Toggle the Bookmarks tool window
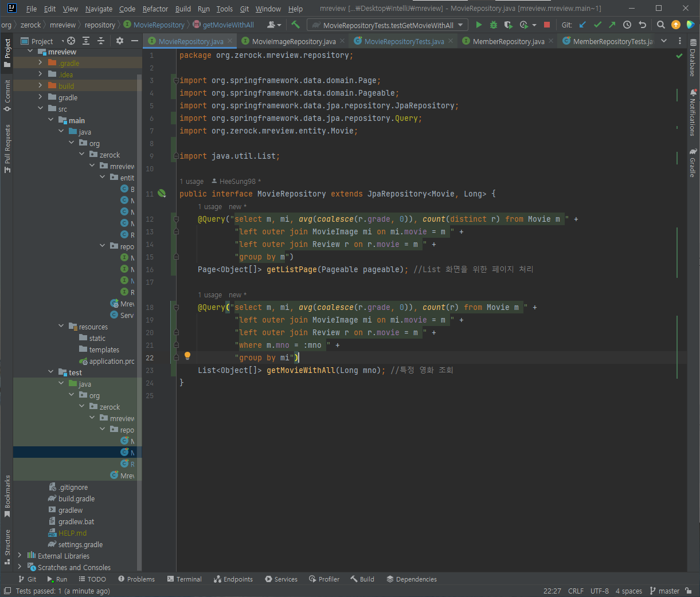Image resolution: width=700 pixels, height=597 pixels. (x=7, y=496)
